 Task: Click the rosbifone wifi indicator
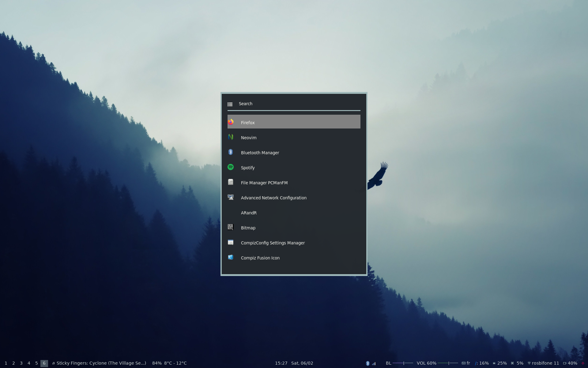click(543, 363)
